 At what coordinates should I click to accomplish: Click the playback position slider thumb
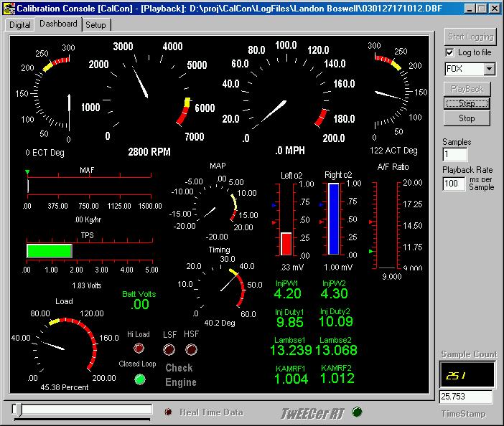(17, 410)
